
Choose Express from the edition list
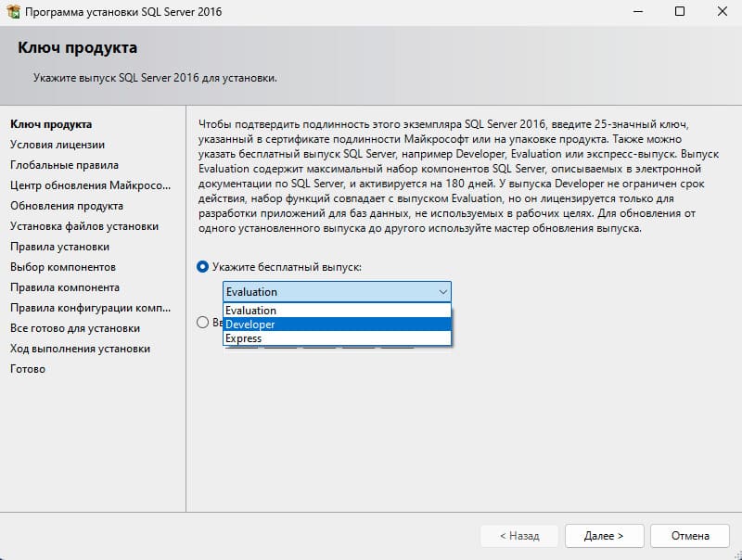[337, 338]
